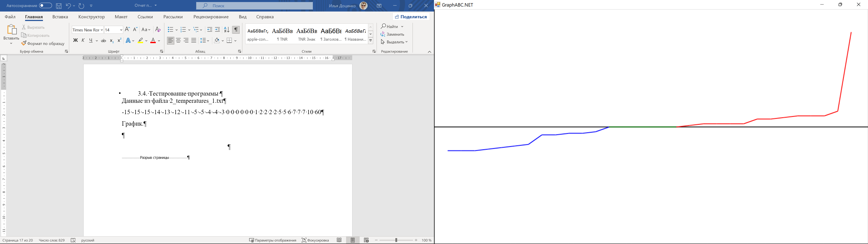Switch to web layout view icon

(366, 240)
